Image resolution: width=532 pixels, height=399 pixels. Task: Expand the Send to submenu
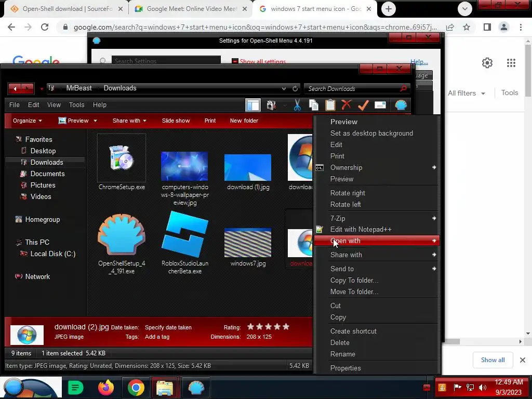coord(377,269)
